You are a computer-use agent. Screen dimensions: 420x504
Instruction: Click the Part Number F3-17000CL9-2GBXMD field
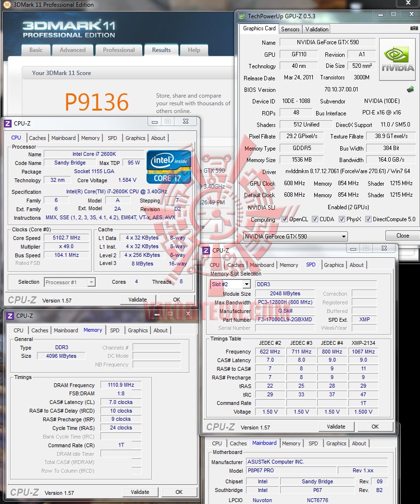(x=285, y=319)
